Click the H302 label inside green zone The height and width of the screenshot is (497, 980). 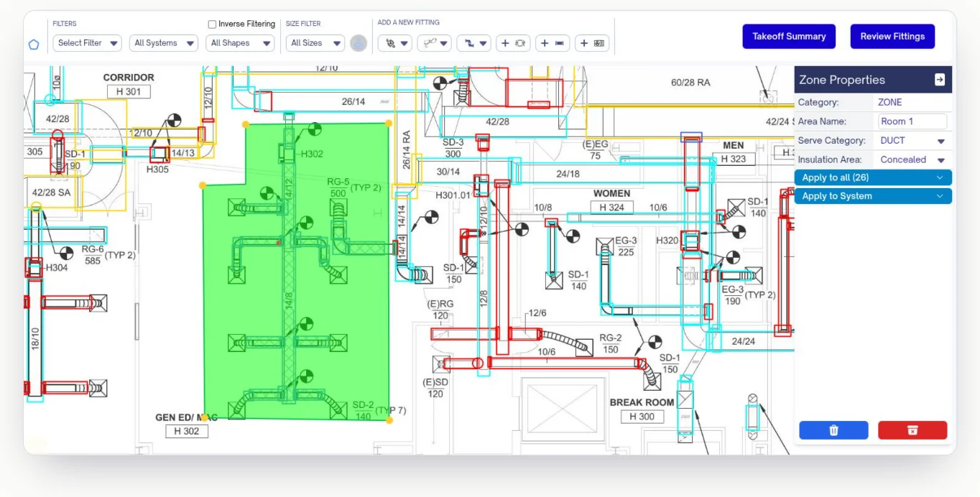[x=312, y=154]
